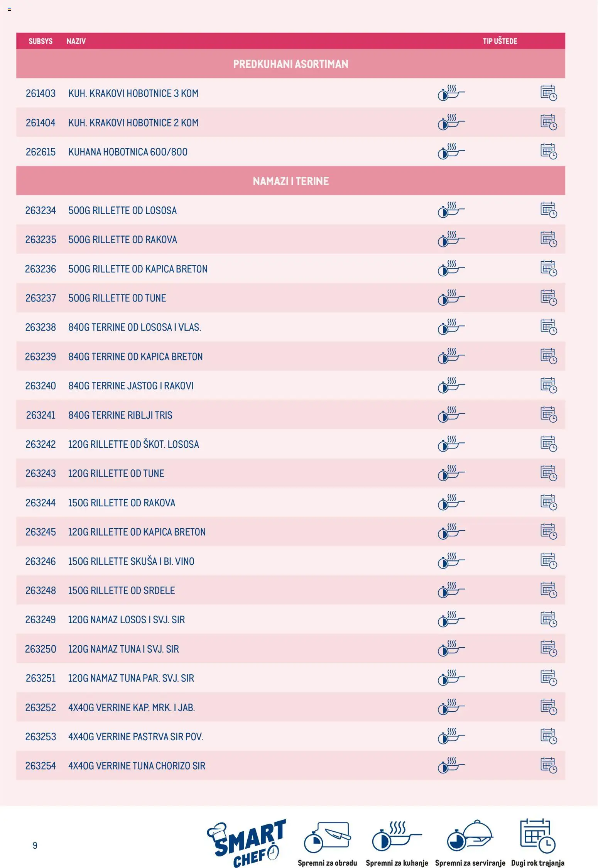Click product code 263240
The width and height of the screenshot is (598, 868).
pos(41,386)
